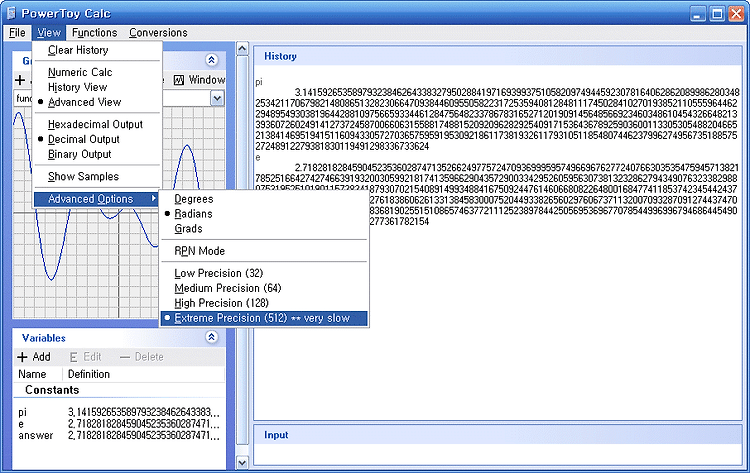This screenshot has width=750, height=473.
Task: Enable Binary Output
Action: click(98, 154)
